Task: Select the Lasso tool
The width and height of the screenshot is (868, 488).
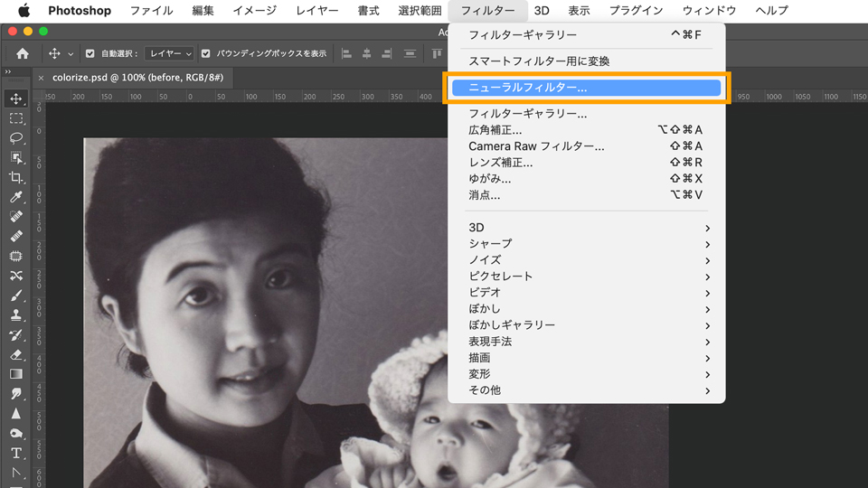Action: [x=16, y=137]
